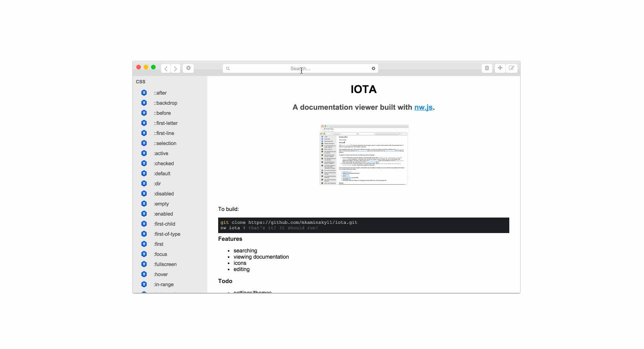
Task: Click the trash delete button
Action: (487, 68)
